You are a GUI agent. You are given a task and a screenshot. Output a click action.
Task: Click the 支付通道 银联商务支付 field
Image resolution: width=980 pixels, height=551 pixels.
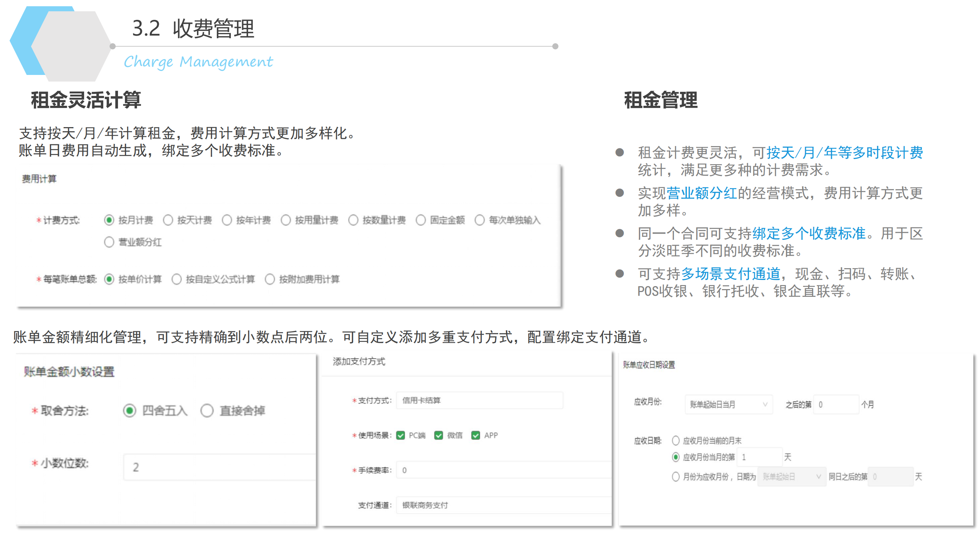pos(502,505)
